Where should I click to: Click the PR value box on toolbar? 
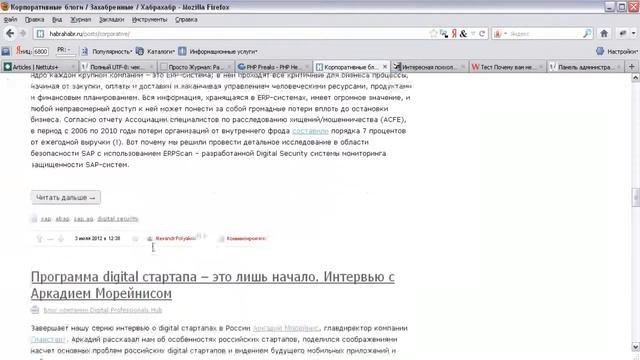pos(65,51)
